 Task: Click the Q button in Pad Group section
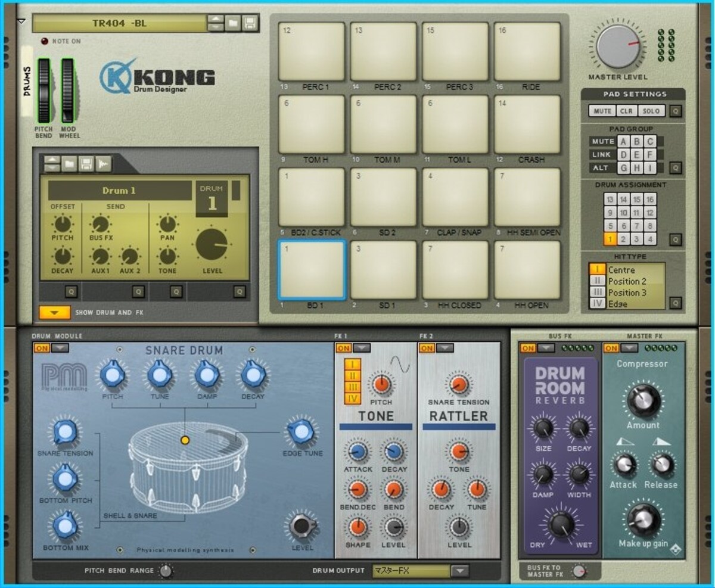tap(675, 168)
